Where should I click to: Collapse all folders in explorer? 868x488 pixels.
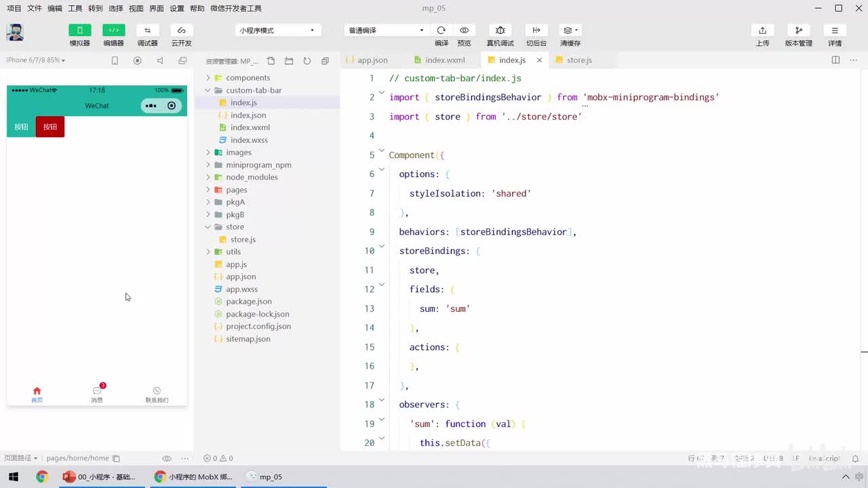coord(325,61)
